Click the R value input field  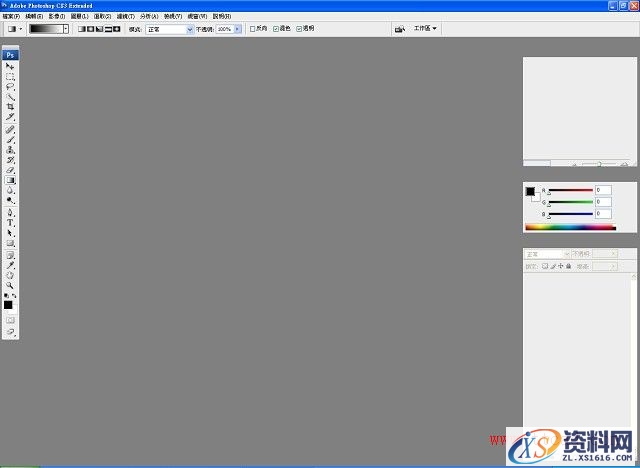coord(603,190)
